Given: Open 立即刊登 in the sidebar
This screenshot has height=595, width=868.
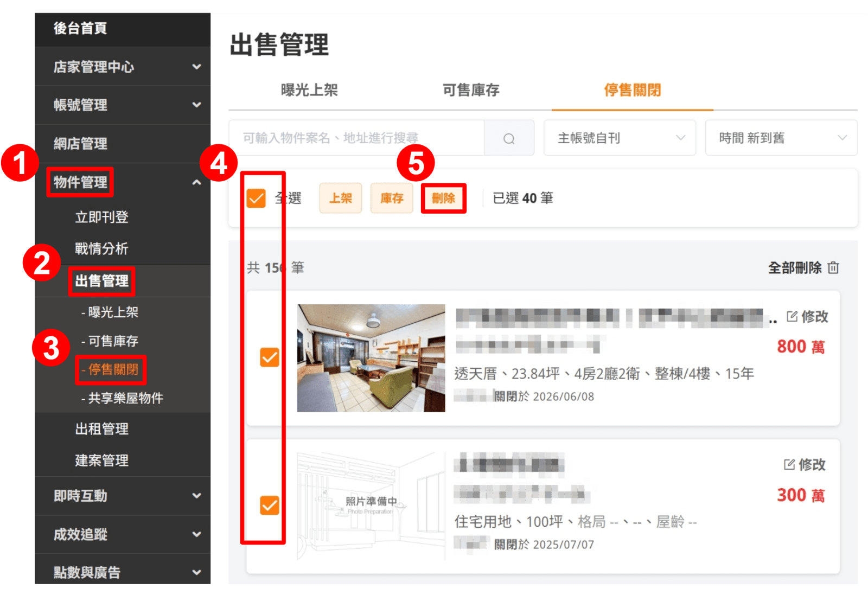Looking at the screenshot, I should 102,217.
